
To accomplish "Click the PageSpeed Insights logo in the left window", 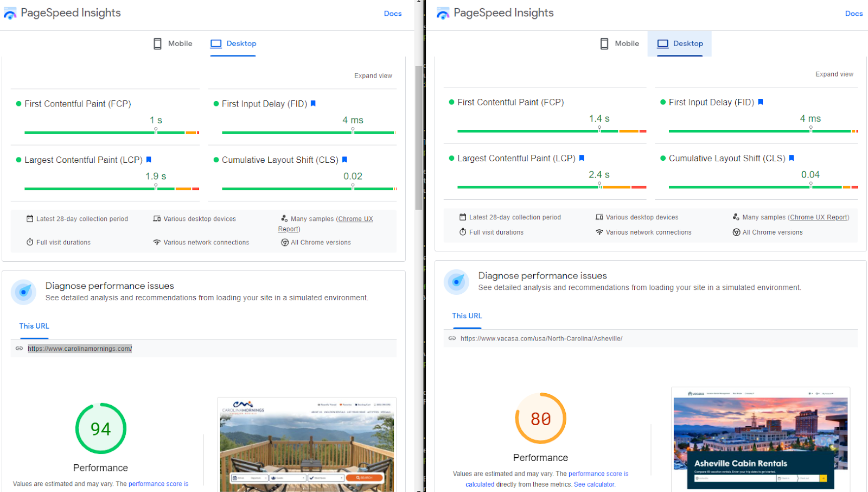I will [10, 14].
